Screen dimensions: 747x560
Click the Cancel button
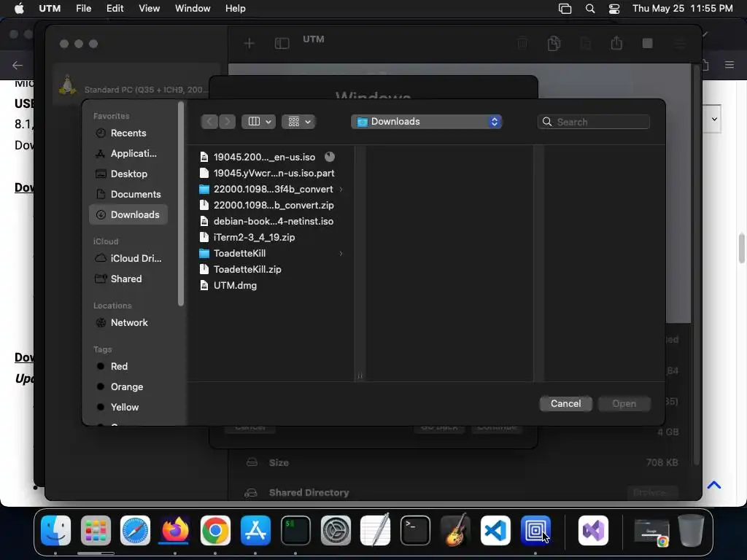(x=565, y=404)
